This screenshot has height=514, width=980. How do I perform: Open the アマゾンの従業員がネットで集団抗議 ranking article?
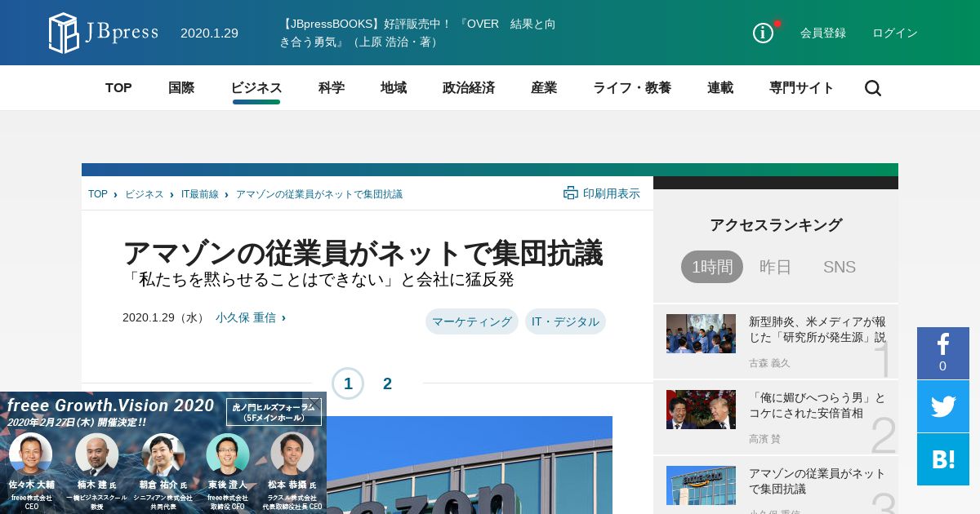click(x=817, y=481)
